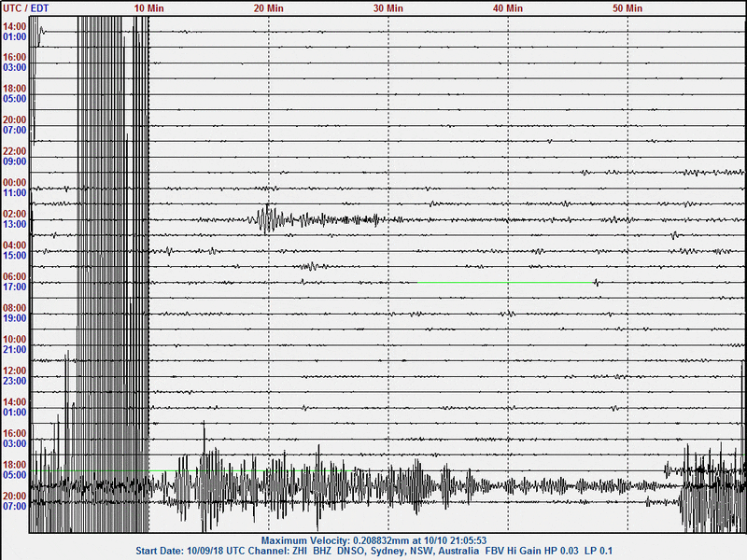Click the "06:00" UTC time label
Image resolution: width=747 pixels, height=560 pixels.
[14, 276]
